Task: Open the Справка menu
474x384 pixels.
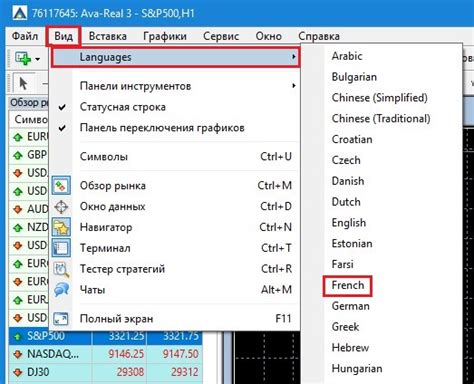Action: (x=319, y=36)
